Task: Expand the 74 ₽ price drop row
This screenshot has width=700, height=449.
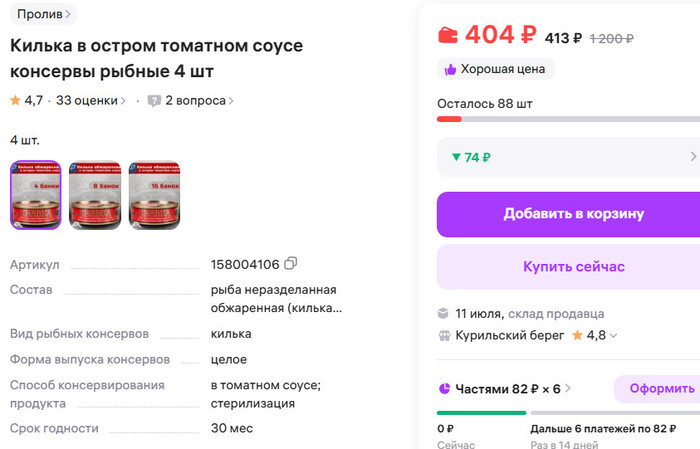Action: click(693, 157)
